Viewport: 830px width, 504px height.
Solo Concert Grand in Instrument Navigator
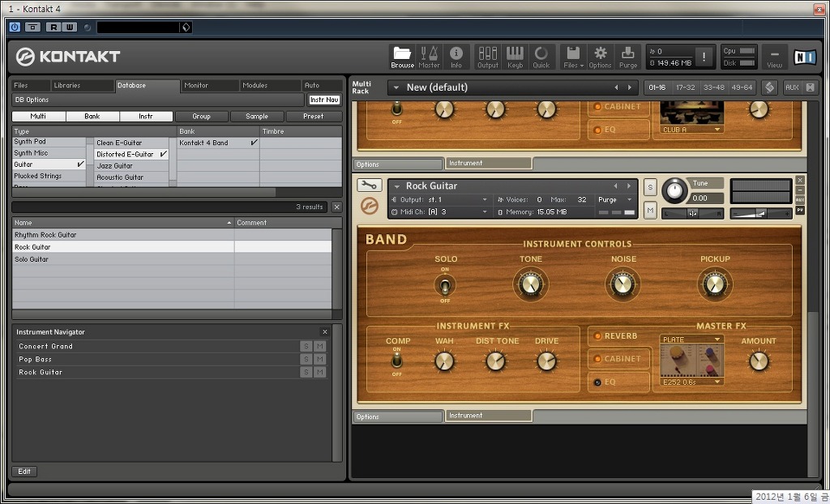[x=306, y=346]
